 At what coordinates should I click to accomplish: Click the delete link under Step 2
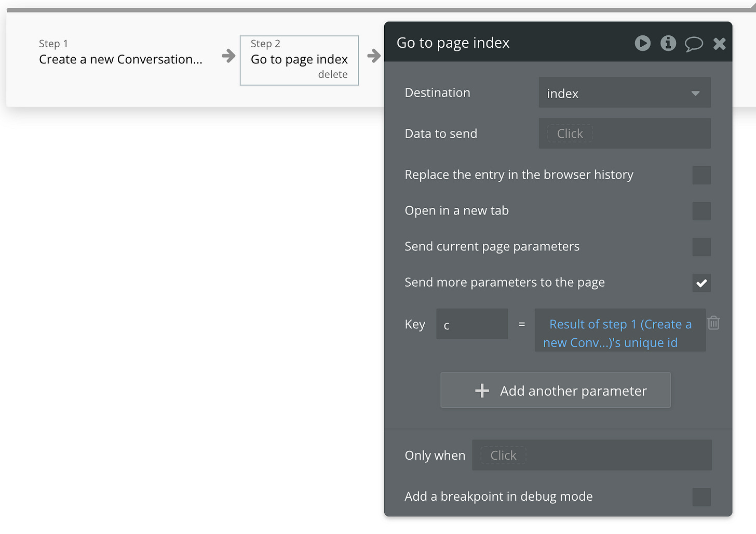point(333,74)
